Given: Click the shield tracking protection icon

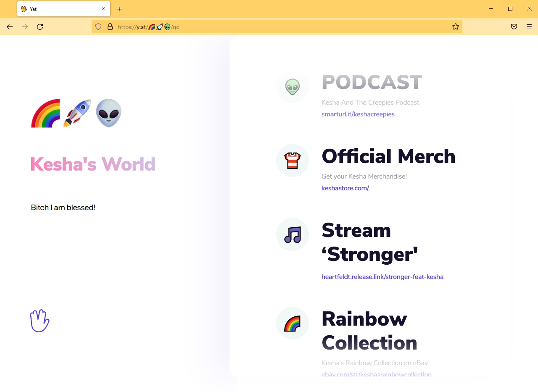Looking at the screenshot, I should [x=98, y=27].
